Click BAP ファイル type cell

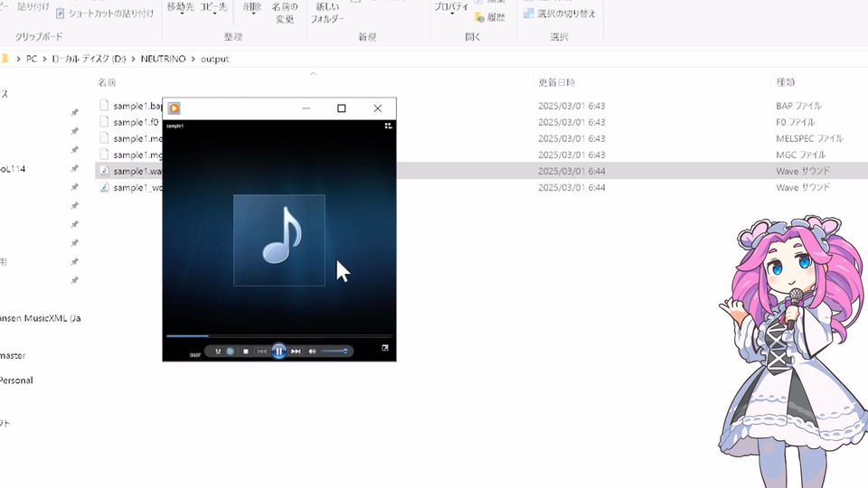click(798, 106)
